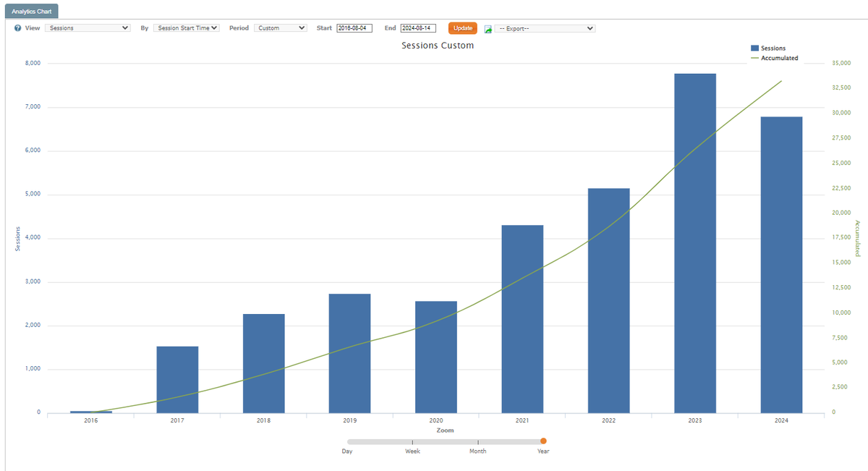This screenshot has width=868, height=471.
Task: Open the By dropdown showing Session Start Time
Action: coord(187,28)
